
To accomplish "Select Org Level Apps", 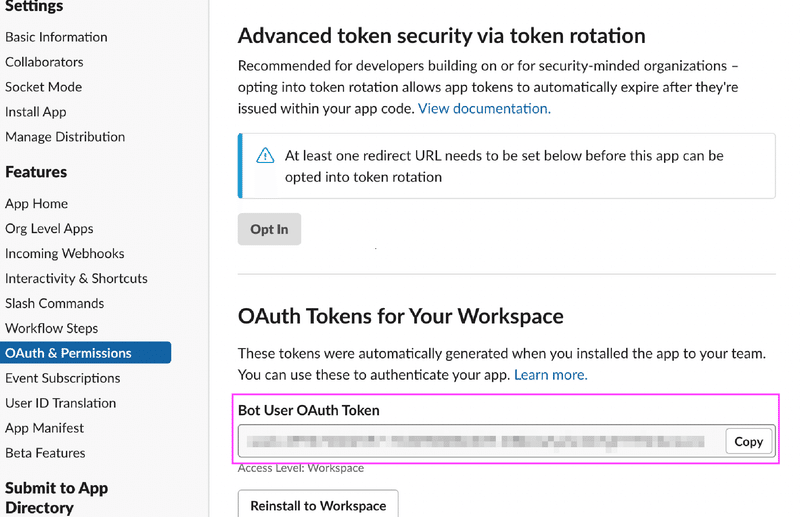I will [x=49, y=228].
